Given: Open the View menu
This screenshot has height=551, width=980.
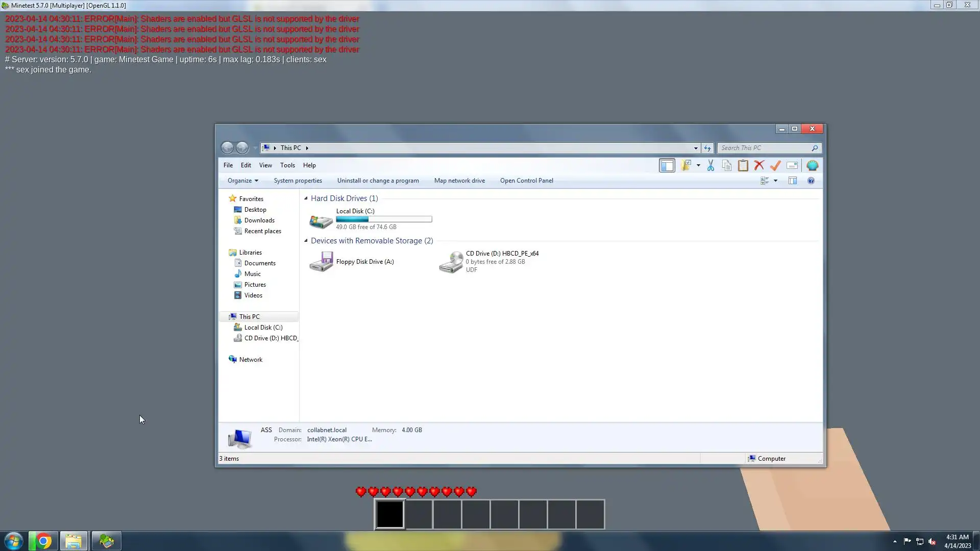Looking at the screenshot, I should pos(265,165).
